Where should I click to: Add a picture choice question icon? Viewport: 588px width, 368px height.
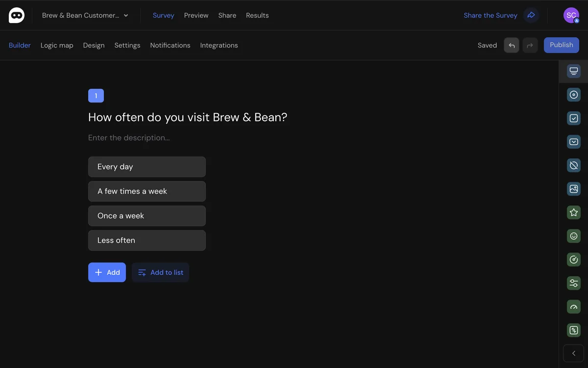point(574,189)
